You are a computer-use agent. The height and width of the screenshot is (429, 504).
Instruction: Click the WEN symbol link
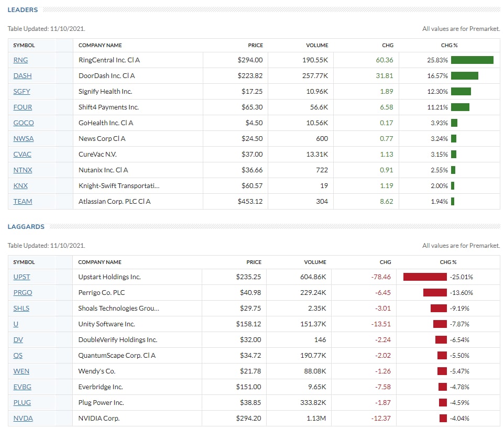coord(21,371)
